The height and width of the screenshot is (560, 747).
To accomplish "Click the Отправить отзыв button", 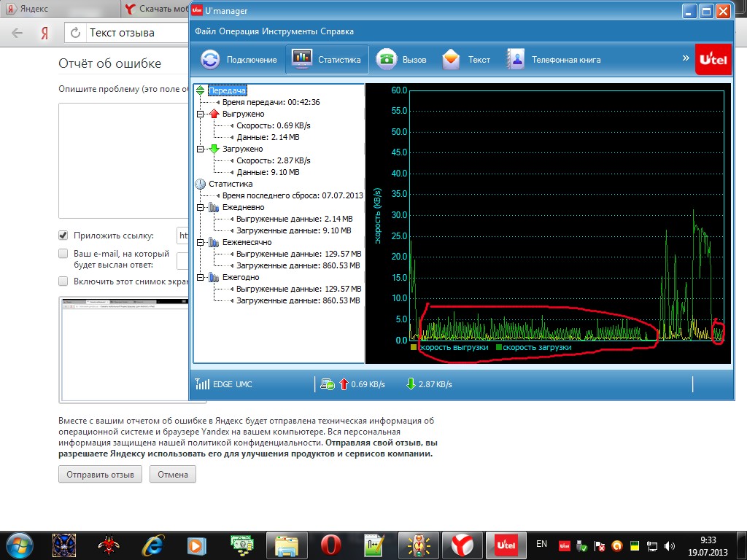I will click(100, 475).
